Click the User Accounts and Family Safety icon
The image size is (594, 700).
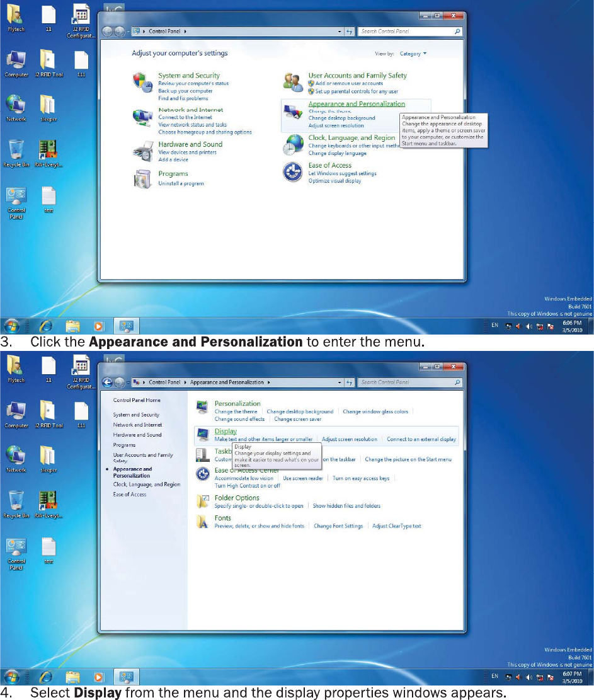click(x=293, y=83)
